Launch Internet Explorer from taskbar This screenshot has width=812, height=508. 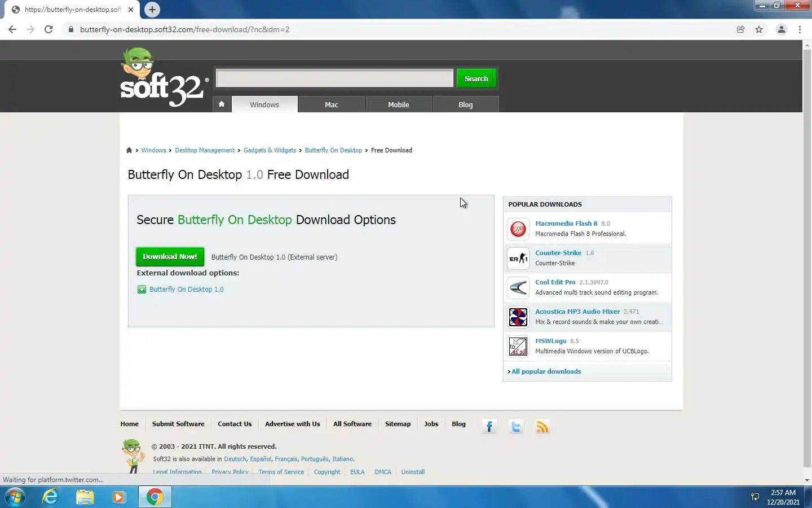[x=51, y=497]
